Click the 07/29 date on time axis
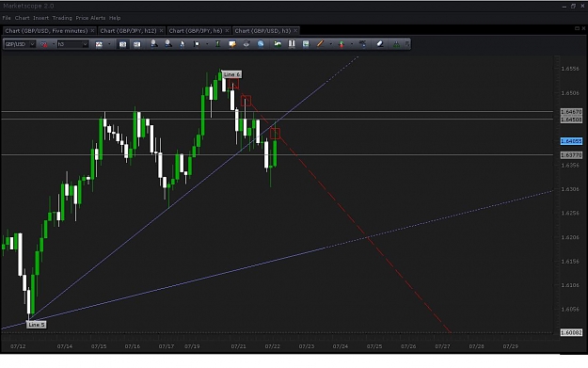The height and width of the screenshot is (368, 588). (510, 346)
